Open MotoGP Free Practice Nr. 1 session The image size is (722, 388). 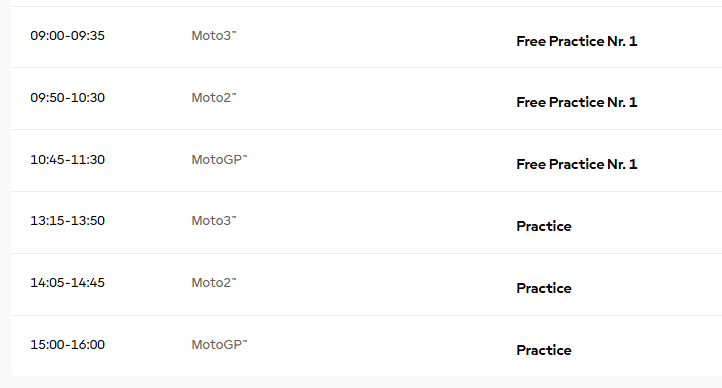pyautogui.click(x=576, y=164)
